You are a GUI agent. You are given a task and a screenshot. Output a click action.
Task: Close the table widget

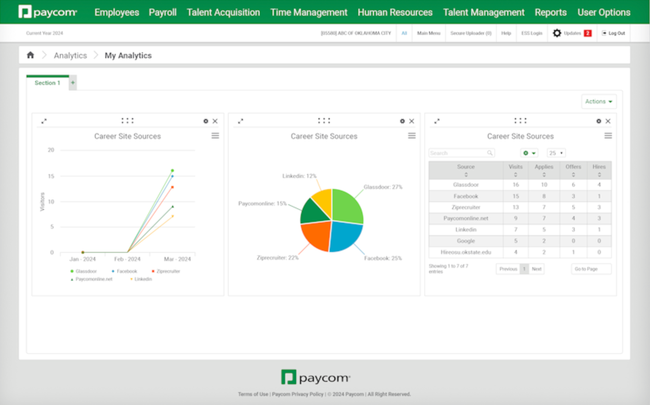tap(608, 121)
